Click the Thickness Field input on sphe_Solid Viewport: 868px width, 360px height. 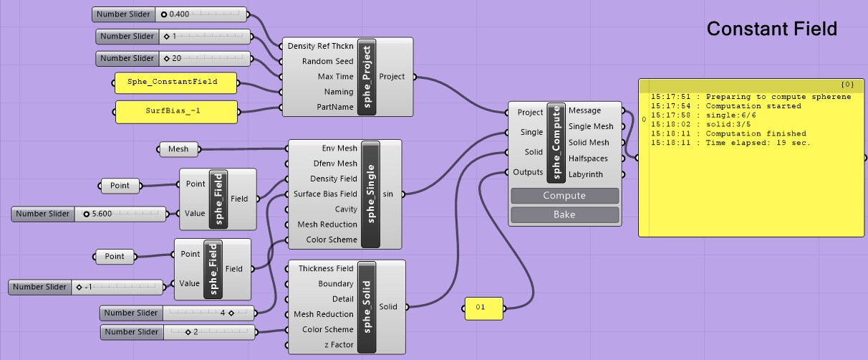(326, 269)
